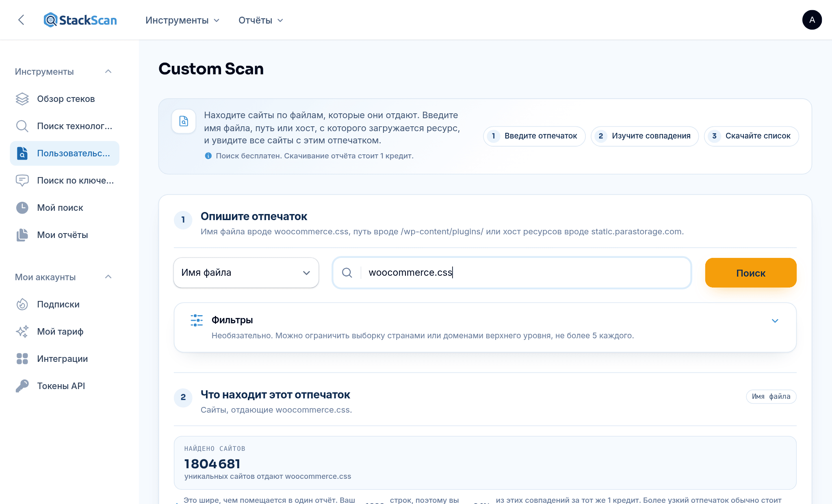Click the Фильтры sliders icon
Image resolution: width=832 pixels, height=504 pixels.
197,320
